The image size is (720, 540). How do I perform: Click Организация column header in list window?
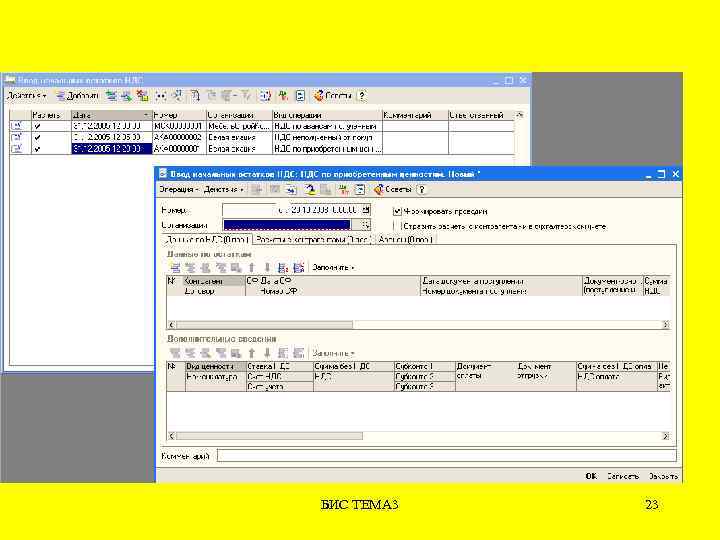(x=239, y=115)
